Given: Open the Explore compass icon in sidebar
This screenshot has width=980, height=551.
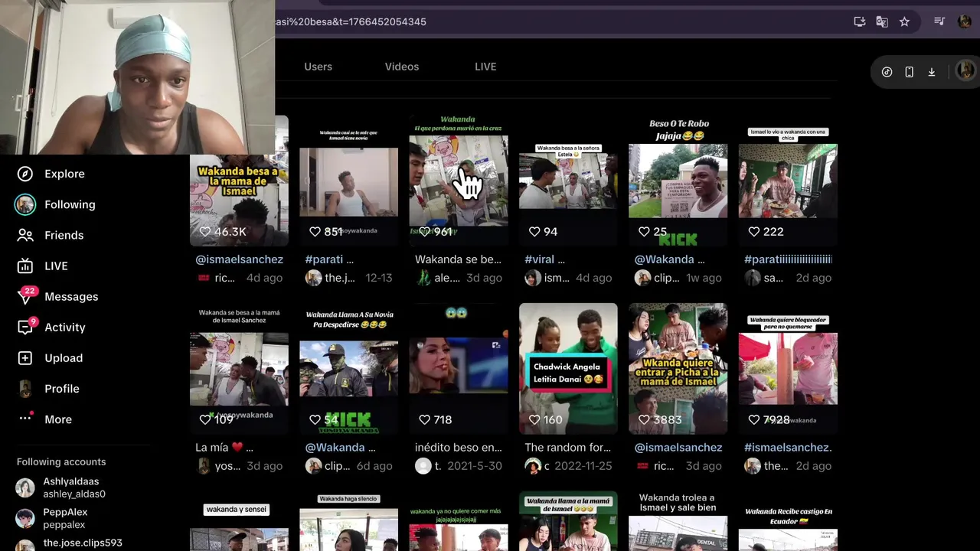Looking at the screenshot, I should coord(25,174).
